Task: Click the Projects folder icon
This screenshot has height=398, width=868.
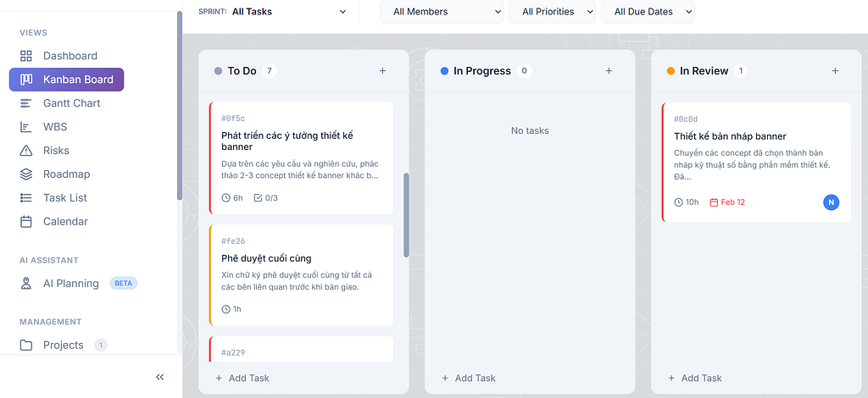Action: (26, 345)
